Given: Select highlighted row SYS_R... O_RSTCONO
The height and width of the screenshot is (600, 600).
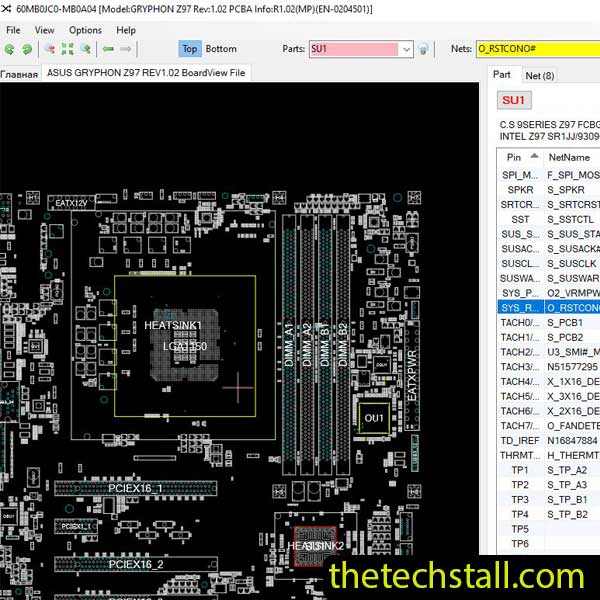Looking at the screenshot, I should pyautogui.click(x=549, y=308).
